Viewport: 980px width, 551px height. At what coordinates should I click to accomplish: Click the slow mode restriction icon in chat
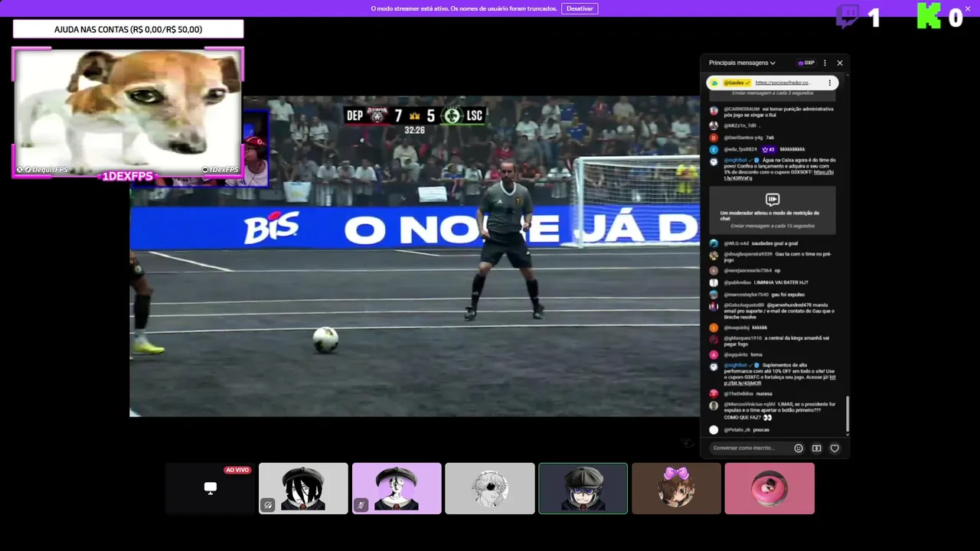point(772,199)
